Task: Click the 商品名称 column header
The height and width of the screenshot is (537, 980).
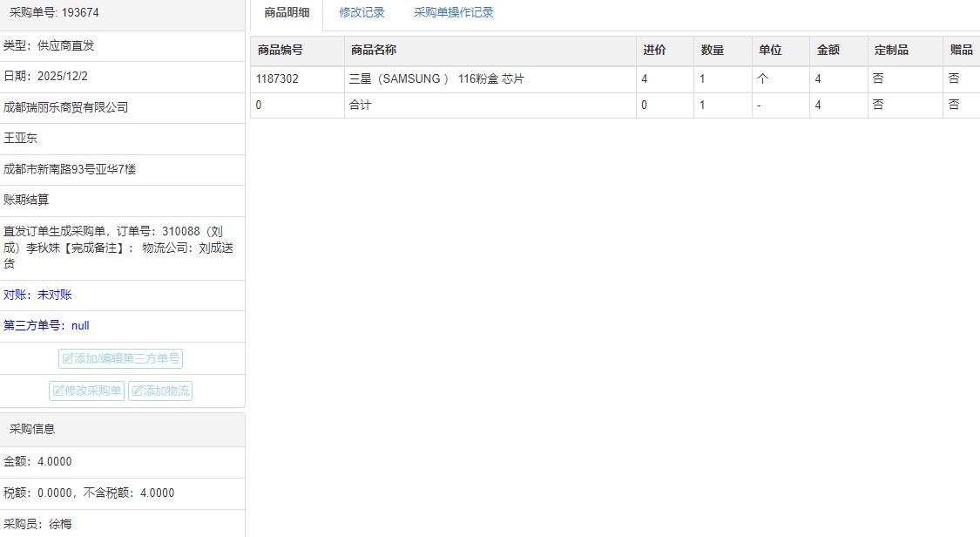Action: [x=373, y=51]
